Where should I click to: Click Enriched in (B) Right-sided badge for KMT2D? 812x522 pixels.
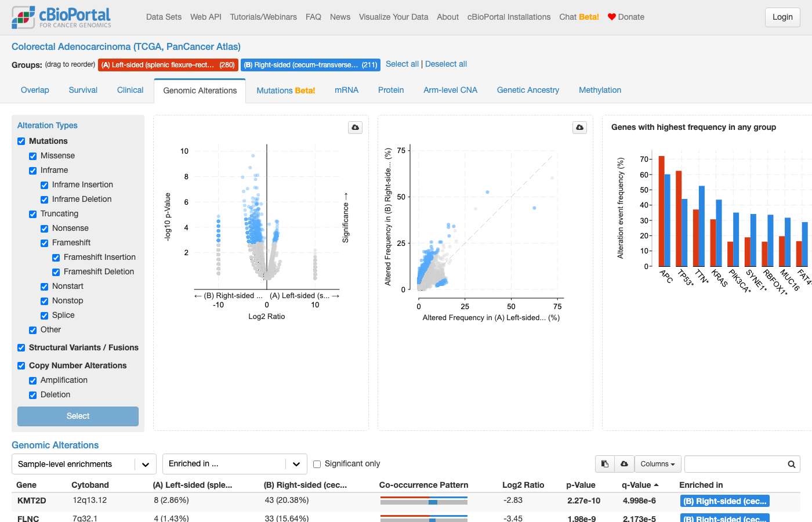[724, 501]
